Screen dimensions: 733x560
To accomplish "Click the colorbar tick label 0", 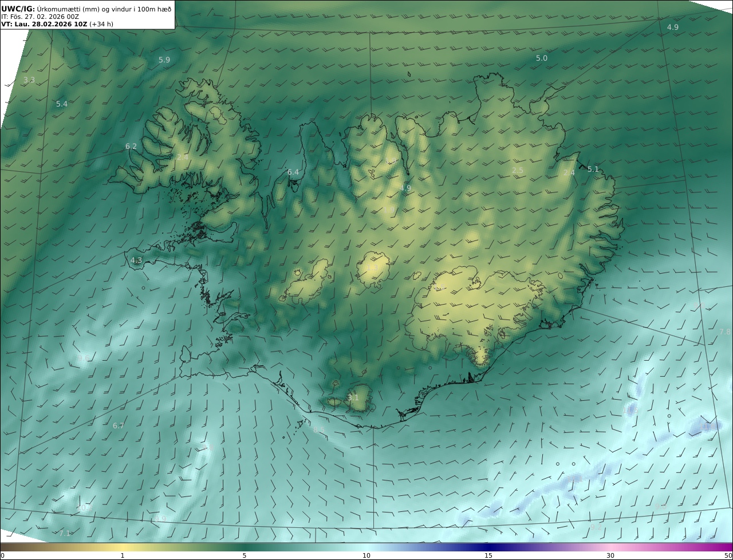I will (x=2, y=555).
